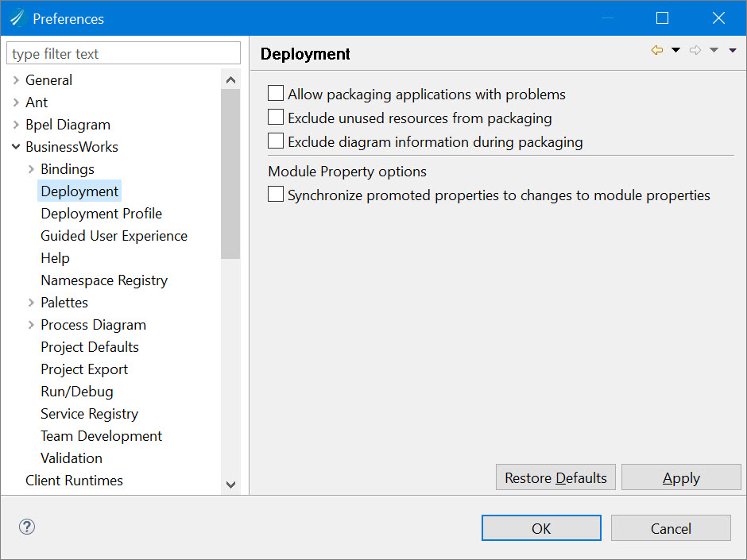This screenshot has width=747, height=560.
Task: Click the scrollbar down arrow in tree
Action: click(x=230, y=485)
